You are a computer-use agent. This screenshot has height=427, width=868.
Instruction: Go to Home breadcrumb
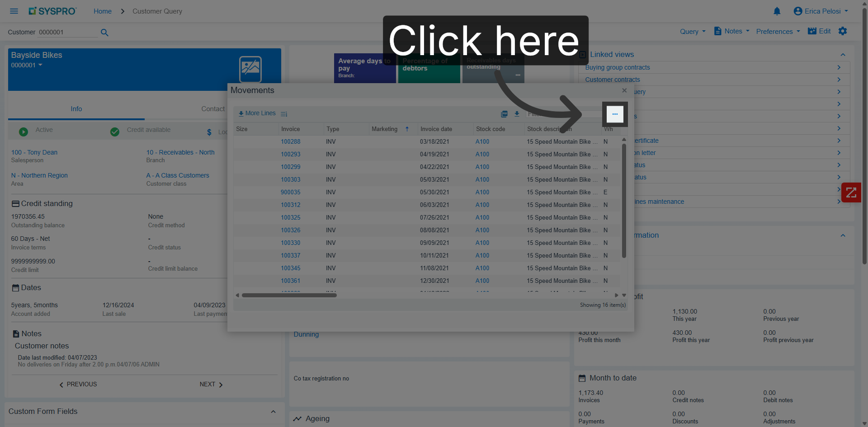tap(103, 11)
